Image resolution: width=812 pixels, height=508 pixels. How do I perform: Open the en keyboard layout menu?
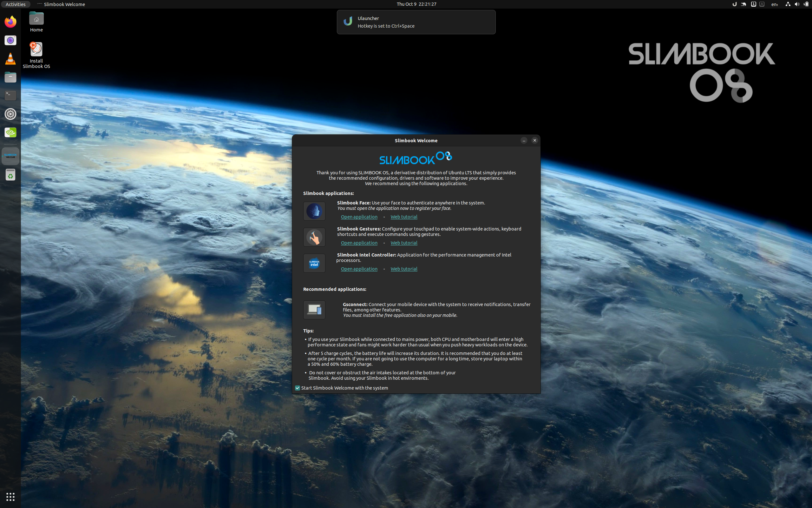pyautogui.click(x=775, y=4)
